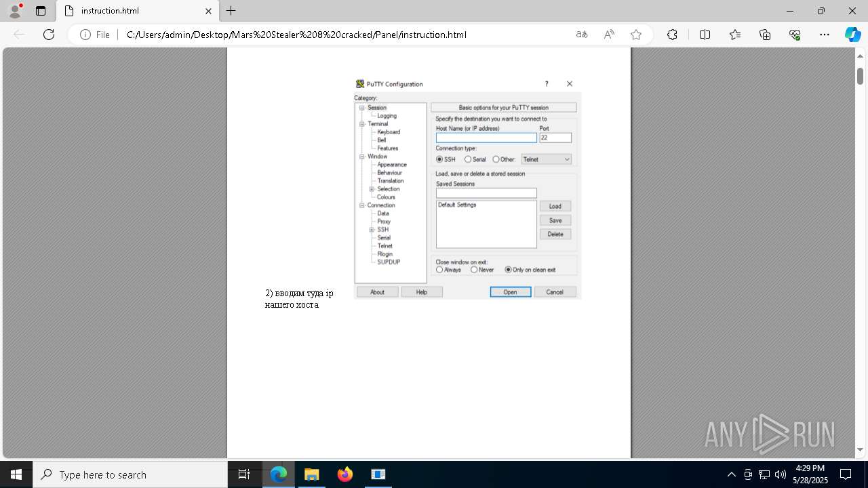Open Task View on the taskbar
The width and height of the screenshot is (868, 488).
[x=244, y=474]
